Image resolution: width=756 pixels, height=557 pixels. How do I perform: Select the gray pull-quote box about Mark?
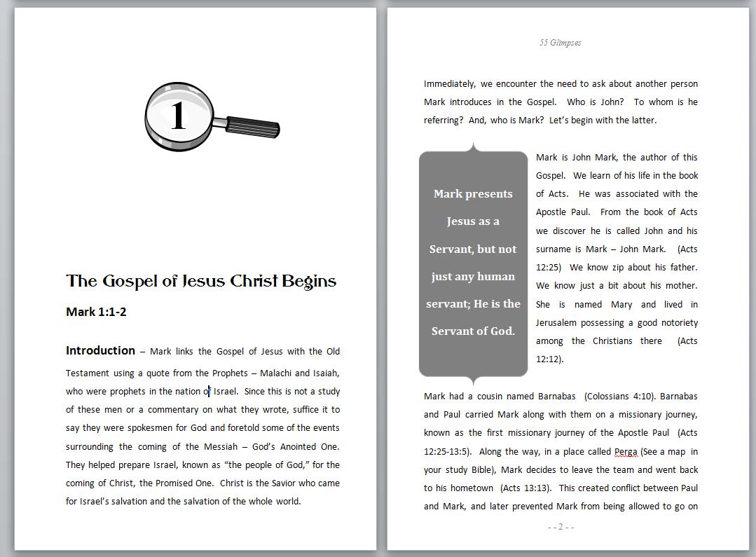point(473,264)
